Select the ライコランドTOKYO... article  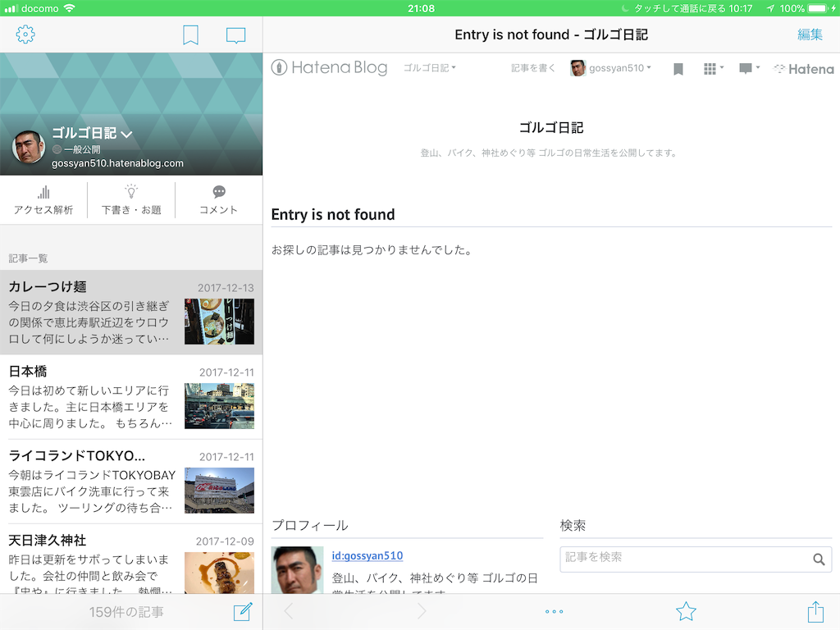click(x=131, y=482)
